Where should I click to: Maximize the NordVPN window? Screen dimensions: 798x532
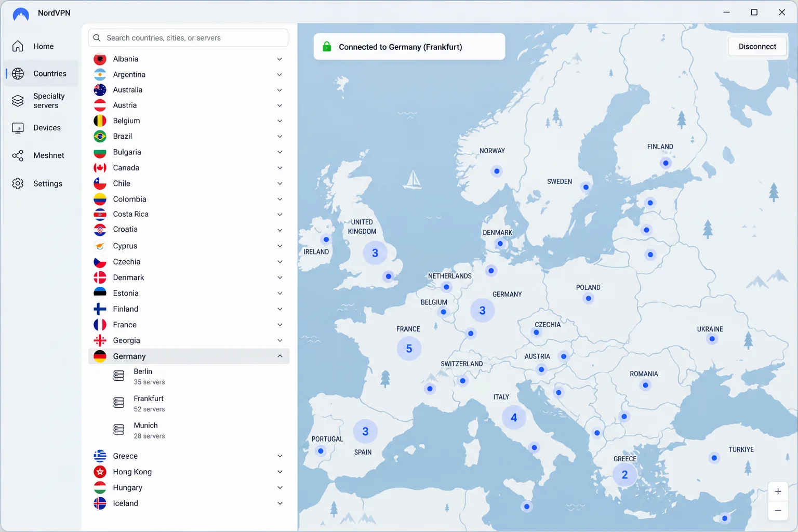click(754, 12)
